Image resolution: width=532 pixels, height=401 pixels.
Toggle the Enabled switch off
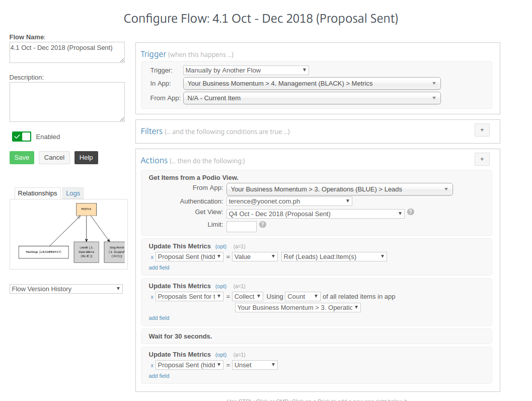tap(22, 137)
